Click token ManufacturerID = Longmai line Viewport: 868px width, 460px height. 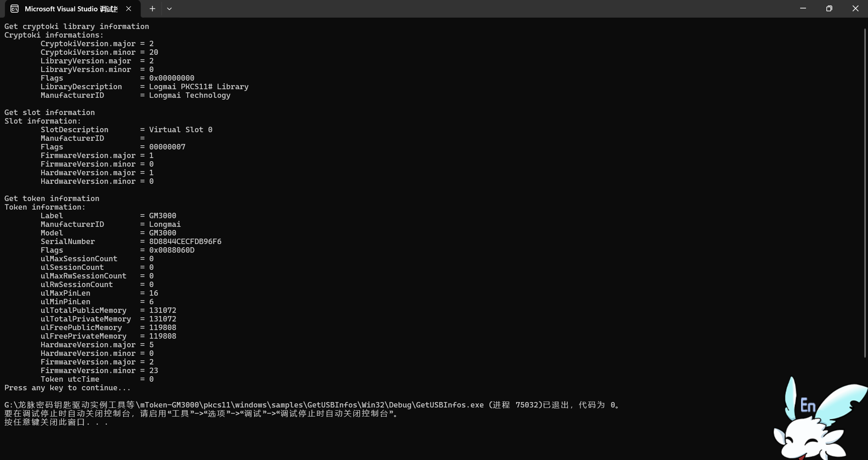(x=111, y=224)
